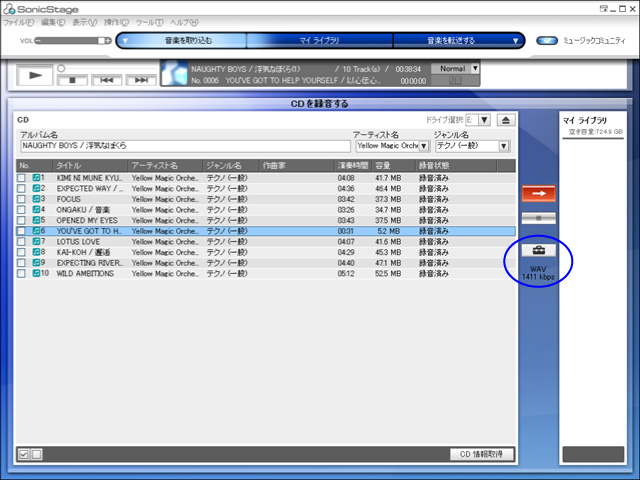This screenshot has height=480, width=640.
Task: Click music note icon of track 5
Action: click(x=36, y=220)
